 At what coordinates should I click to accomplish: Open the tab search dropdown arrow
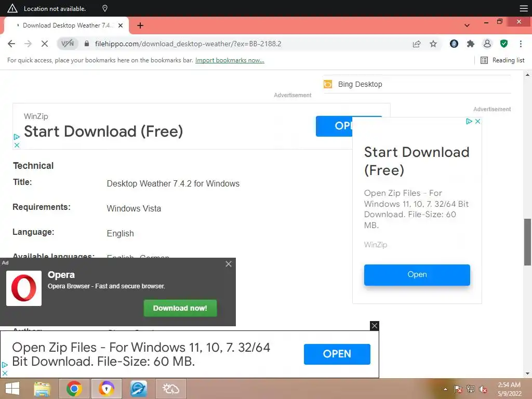(x=467, y=25)
